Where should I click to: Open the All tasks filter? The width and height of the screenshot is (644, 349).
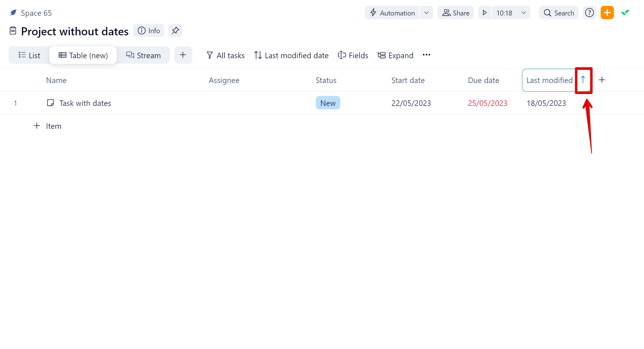tap(225, 55)
